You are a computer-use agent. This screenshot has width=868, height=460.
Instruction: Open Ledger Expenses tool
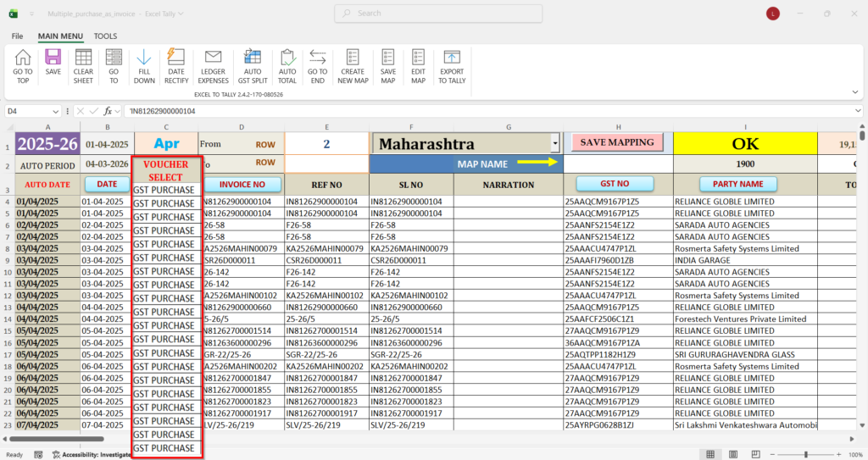213,66
